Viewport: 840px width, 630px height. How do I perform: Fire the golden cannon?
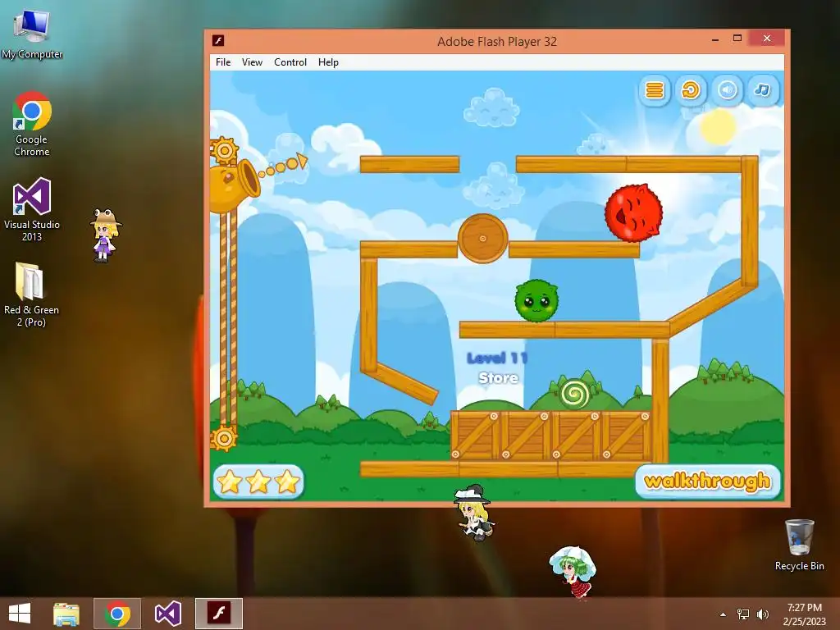[x=234, y=185]
